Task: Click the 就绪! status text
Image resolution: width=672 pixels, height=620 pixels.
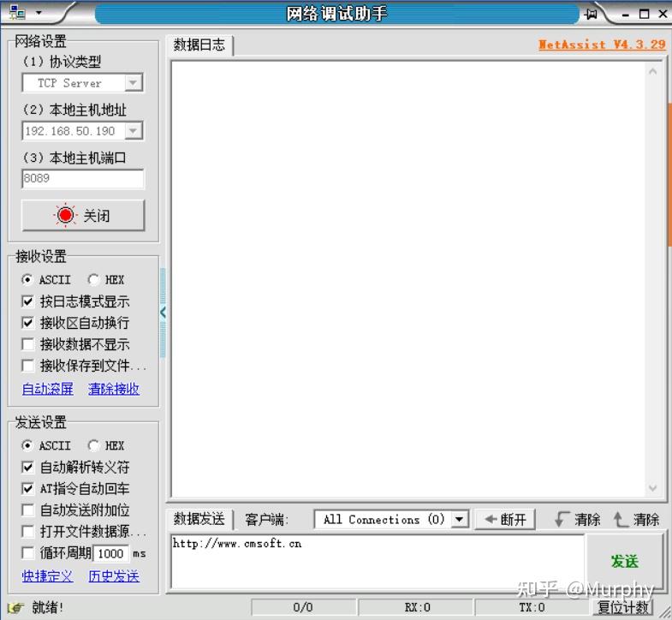Action: click(48, 607)
